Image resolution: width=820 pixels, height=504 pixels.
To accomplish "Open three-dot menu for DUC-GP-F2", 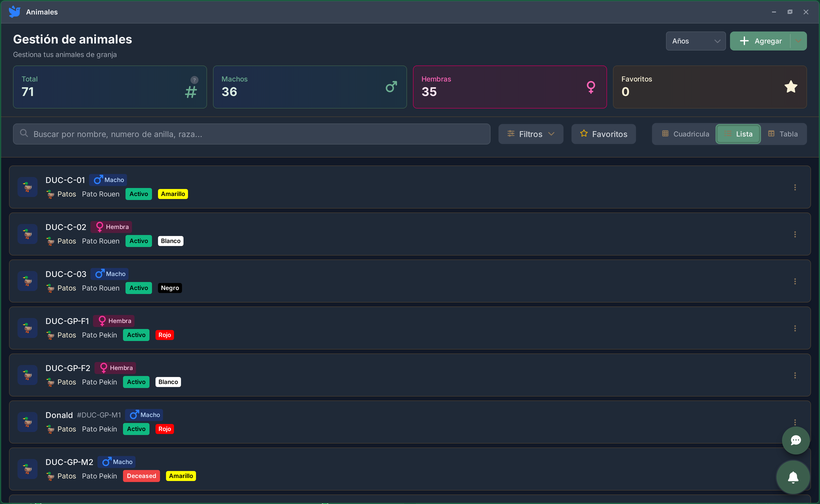I will pyautogui.click(x=795, y=375).
